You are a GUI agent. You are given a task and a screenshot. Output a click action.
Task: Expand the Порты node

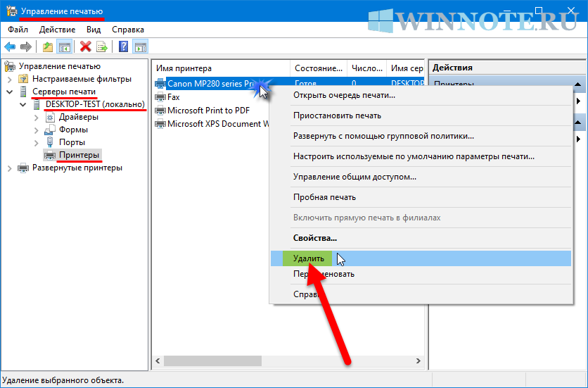tap(37, 143)
